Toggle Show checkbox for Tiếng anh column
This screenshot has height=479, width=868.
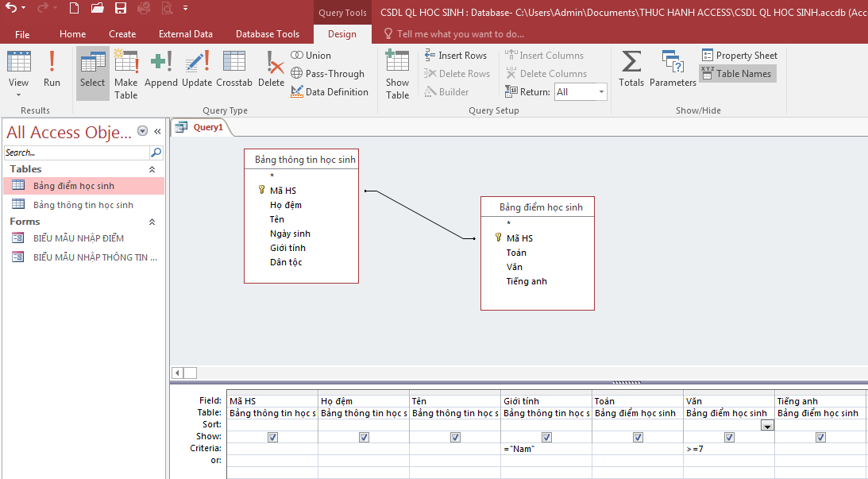point(820,437)
